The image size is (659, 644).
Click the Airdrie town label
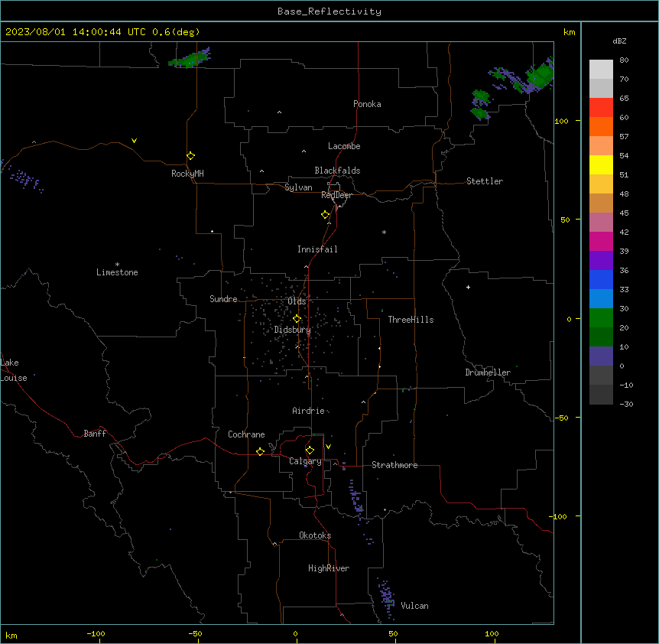(308, 411)
